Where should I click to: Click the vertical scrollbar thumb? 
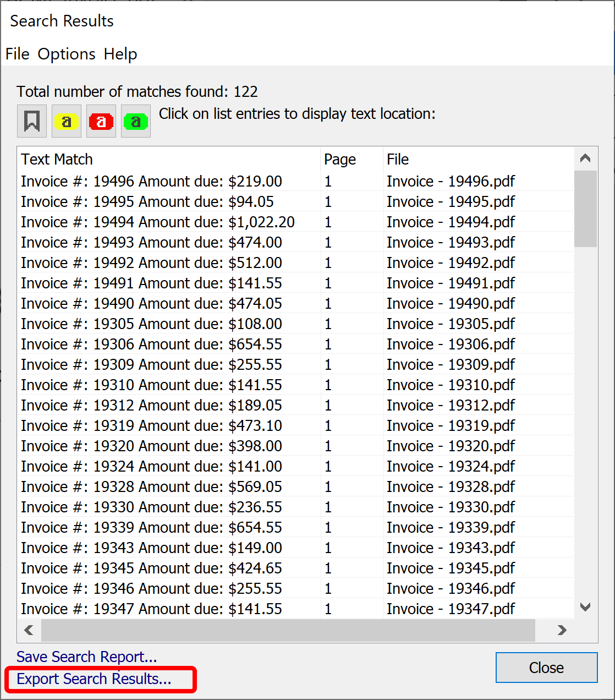tap(585, 209)
